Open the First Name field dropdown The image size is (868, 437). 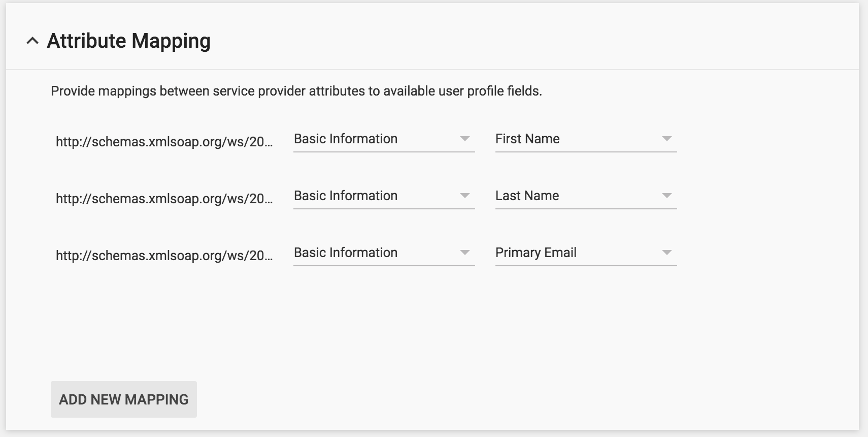[x=579, y=139]
